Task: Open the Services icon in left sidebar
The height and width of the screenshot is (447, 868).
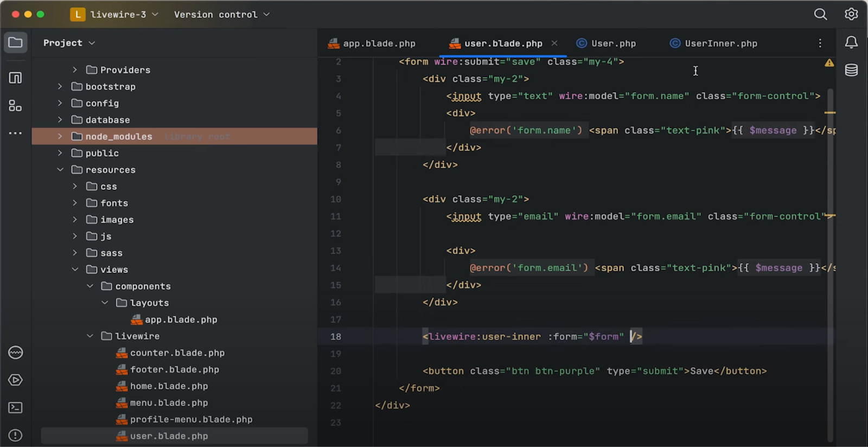Action: point(15,353)
